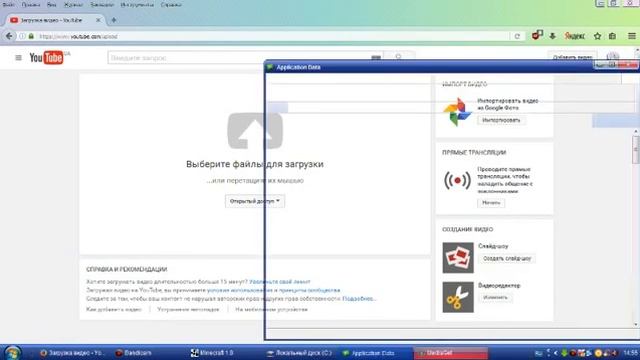Screen dimensions: 640x360
Task: Open the Файл menu in Firefox
Action: (8, 5)
